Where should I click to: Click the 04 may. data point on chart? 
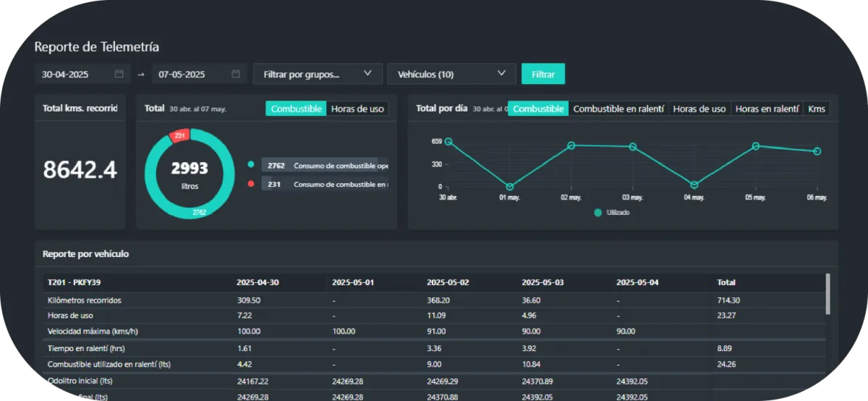pos(694,185)
